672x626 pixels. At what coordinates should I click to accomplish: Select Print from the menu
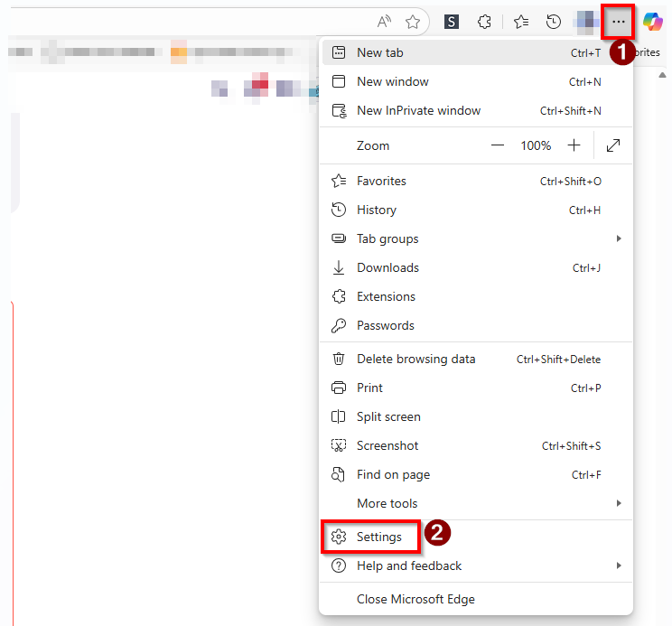coord(476,388)
